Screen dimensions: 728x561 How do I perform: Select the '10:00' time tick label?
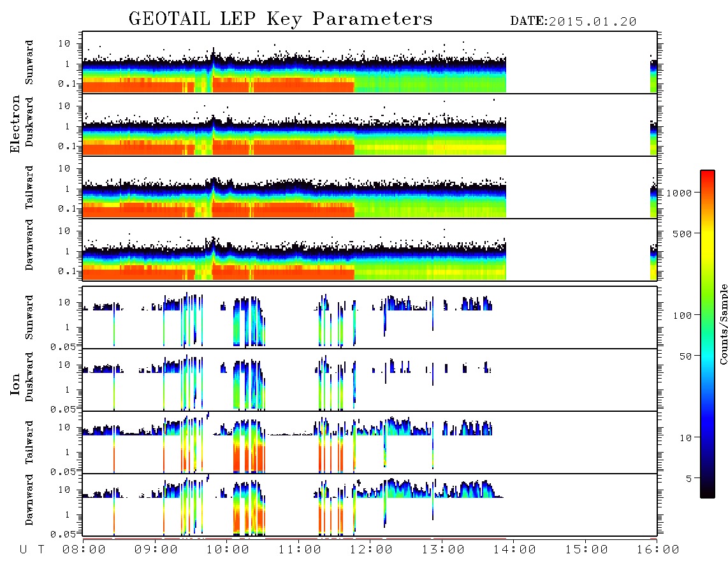pos(228,550)
